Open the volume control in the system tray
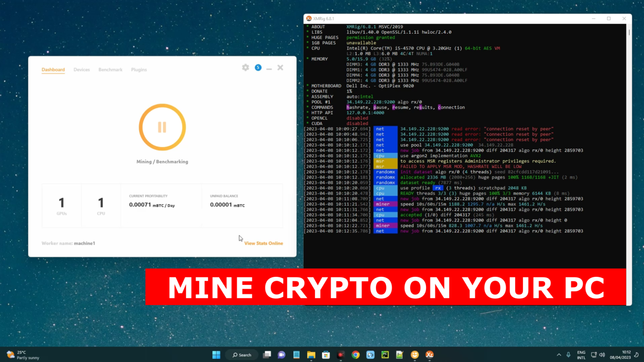644x362 pixels. [602, 354]
